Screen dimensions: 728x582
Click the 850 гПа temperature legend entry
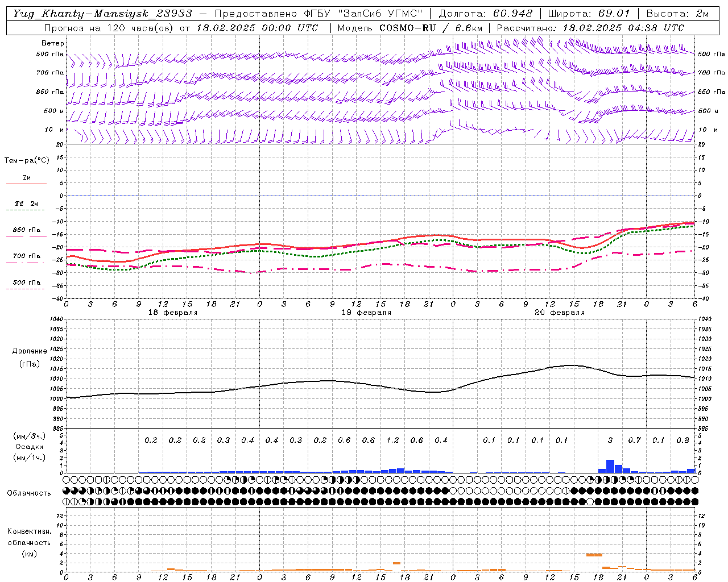pos(27,230)
